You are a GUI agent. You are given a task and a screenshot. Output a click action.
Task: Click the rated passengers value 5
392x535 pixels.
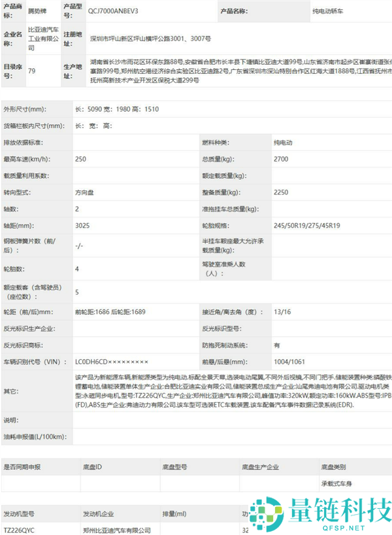[x=77, y=292]
